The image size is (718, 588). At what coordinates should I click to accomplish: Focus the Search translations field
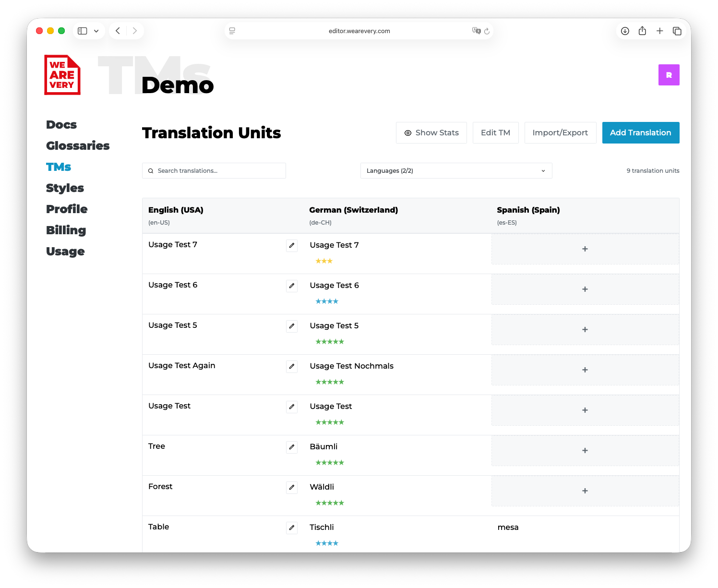coord(214,171)
